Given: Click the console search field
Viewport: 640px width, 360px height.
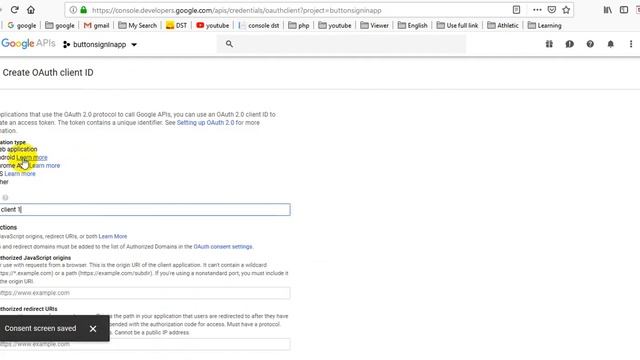Looking at the screenshot, I should pos(341,44).
